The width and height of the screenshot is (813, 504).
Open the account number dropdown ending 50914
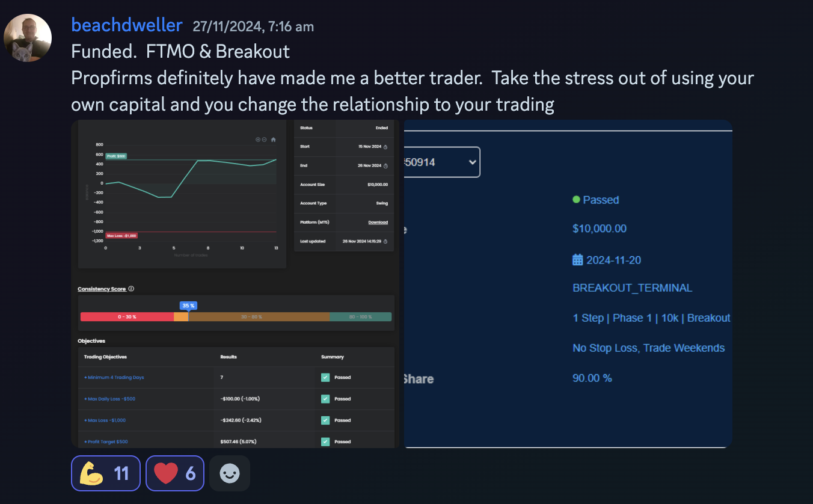(442, 162)
